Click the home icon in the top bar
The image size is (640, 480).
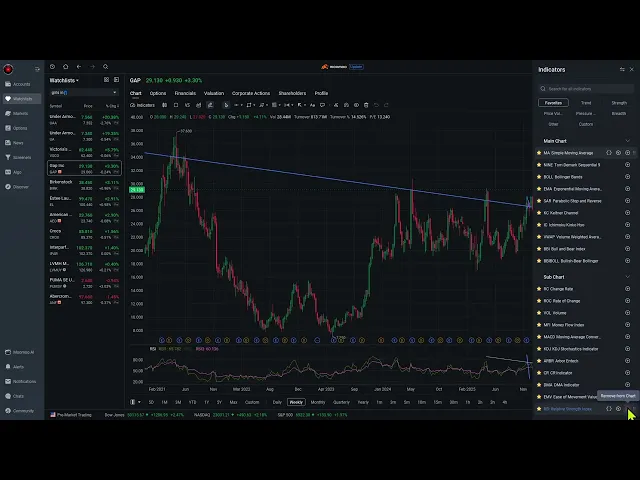point(66,67)
